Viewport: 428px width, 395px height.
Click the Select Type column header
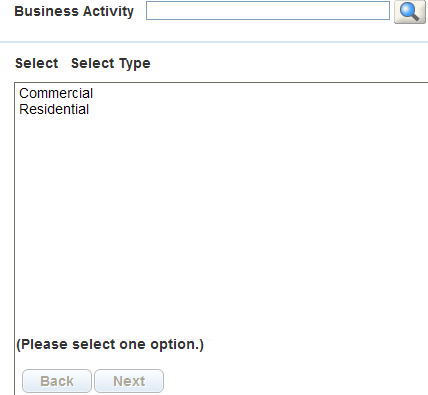(x=111, y=63)
